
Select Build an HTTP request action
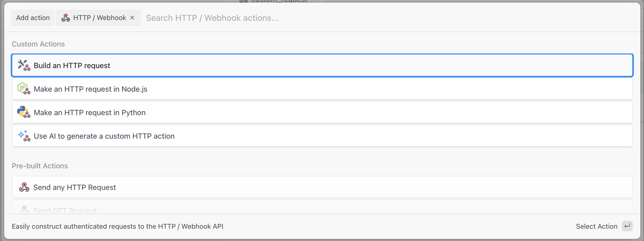tap(72, 66)
